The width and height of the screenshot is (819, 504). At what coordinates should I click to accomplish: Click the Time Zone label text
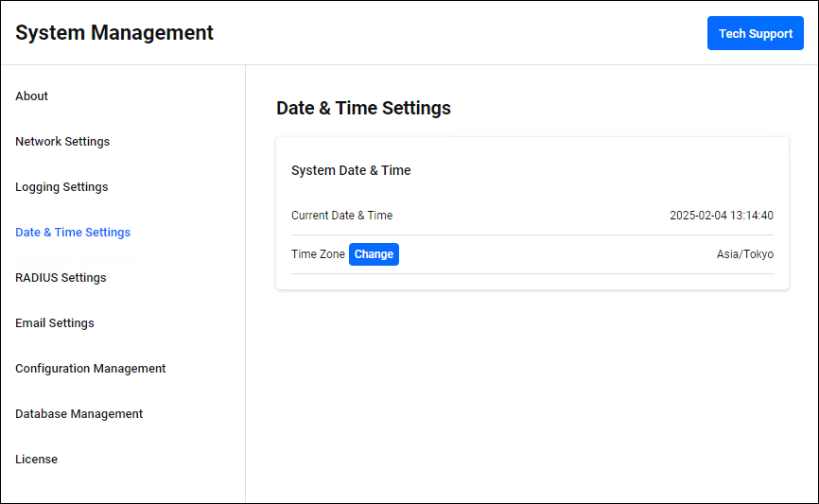click(x=318, y=254)
